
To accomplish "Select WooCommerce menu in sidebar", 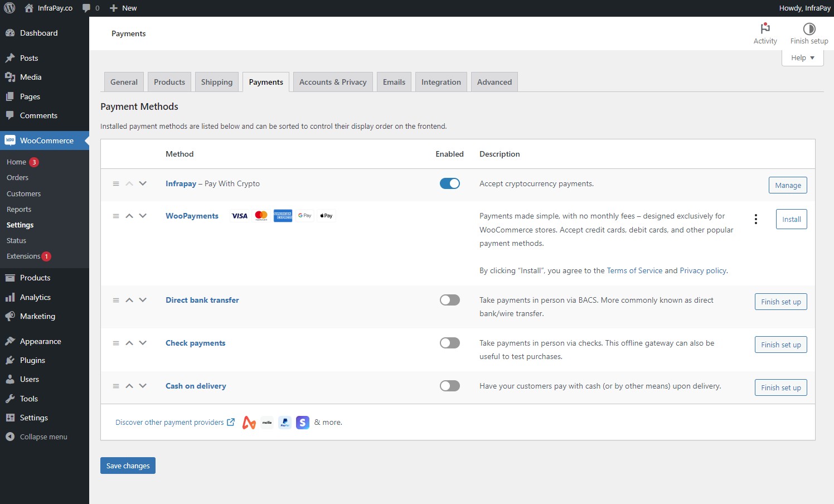I will [x=45, y=140].
